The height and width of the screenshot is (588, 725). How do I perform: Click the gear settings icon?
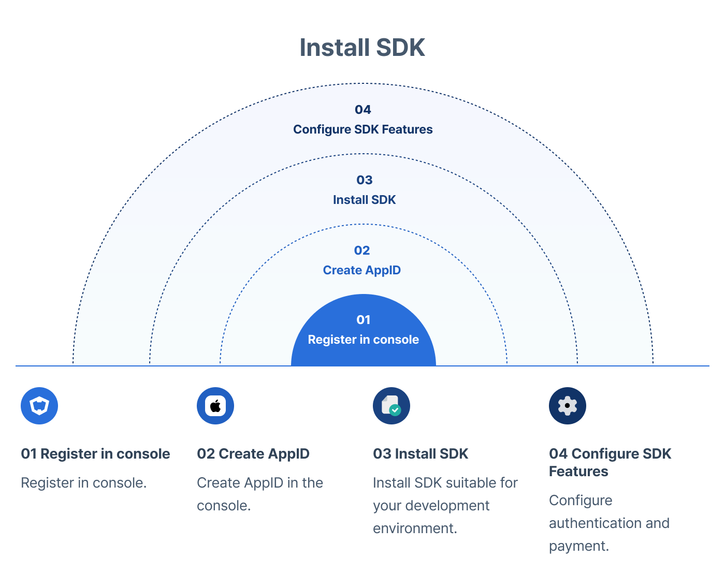568,406
